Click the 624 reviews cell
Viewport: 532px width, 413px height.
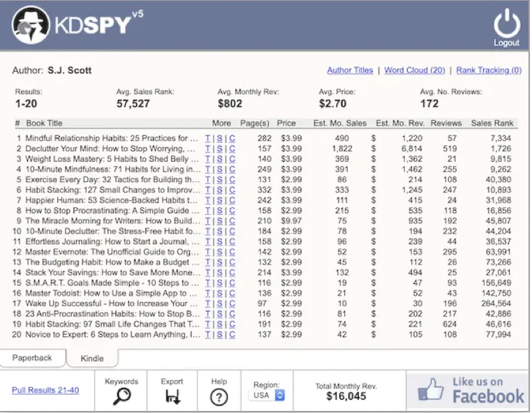point(450,324)
